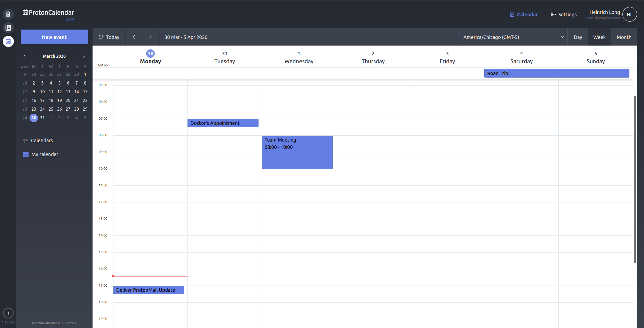Show next month in mini calendar
644x328 pixels.
point(84,56)
